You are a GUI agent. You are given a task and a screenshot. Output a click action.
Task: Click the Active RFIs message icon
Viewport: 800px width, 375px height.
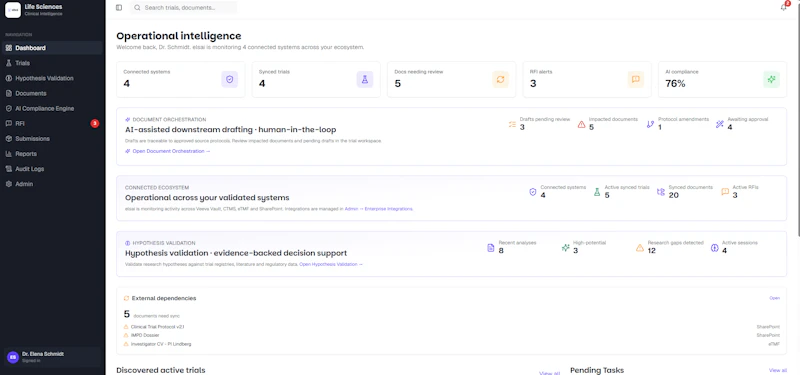(725, 192)
